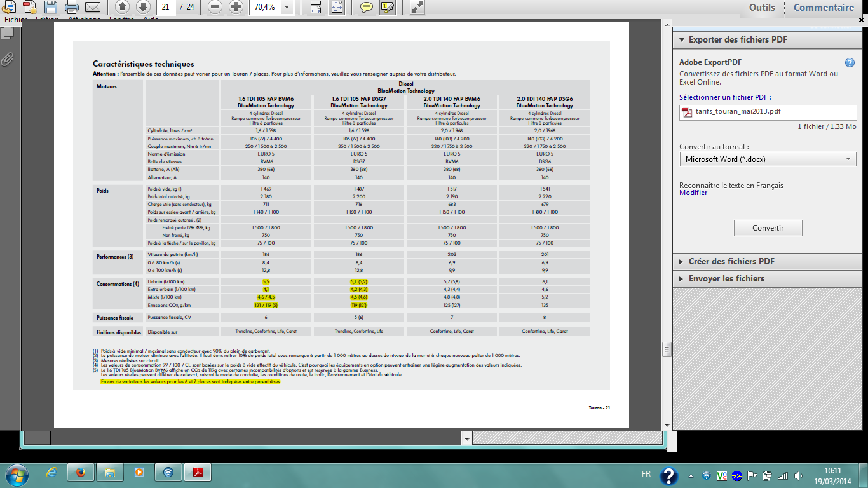This screenshot has width=868, height=488.
Task: Click the Performances (3) row label
Action: coord(115,256)
